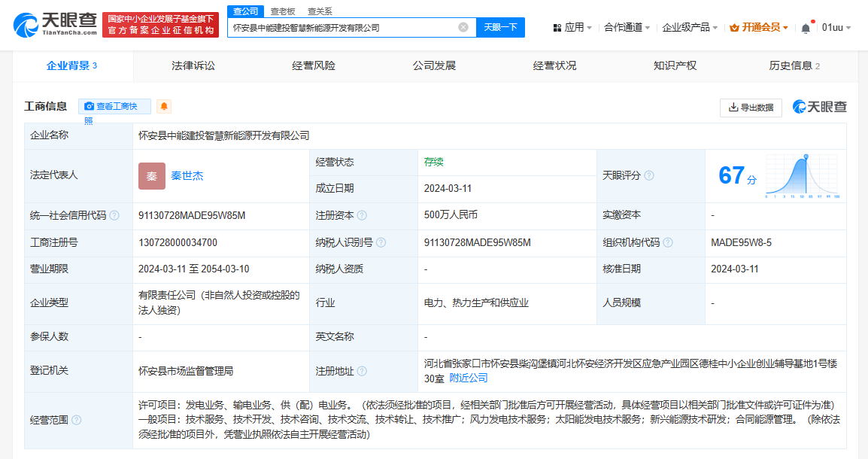The image size is (868, 459).
Task: Click the 电力、热力生产和供应业 industry value
Action: tap(476, 302)
